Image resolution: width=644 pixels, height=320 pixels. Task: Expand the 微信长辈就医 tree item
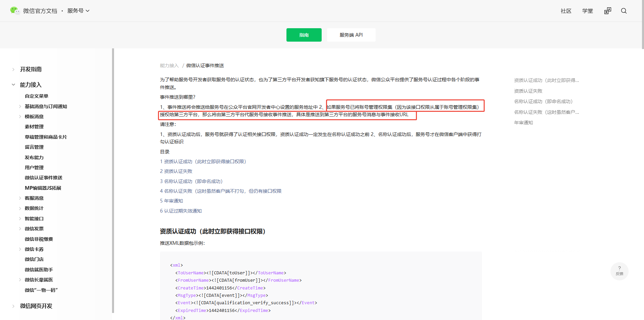[20, 280]
